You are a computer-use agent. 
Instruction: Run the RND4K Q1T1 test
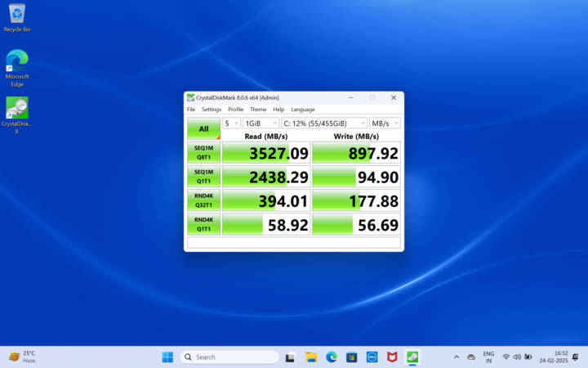tap(203, 224)
